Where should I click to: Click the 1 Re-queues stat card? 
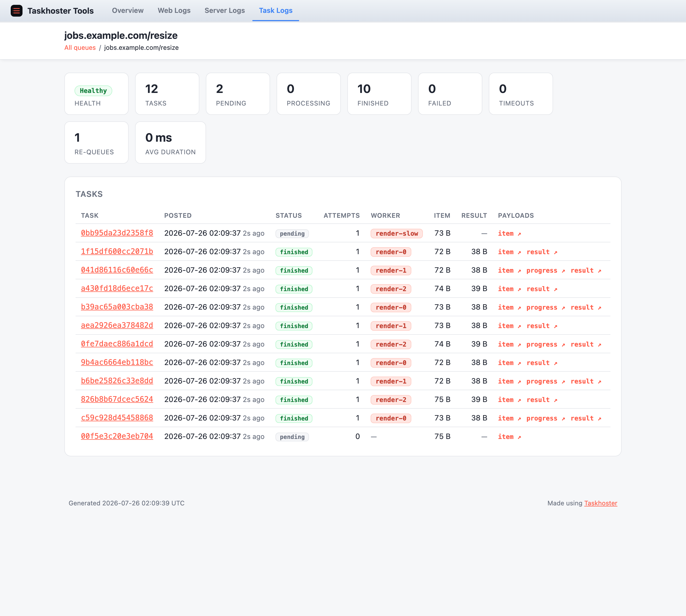click(96, 142)
